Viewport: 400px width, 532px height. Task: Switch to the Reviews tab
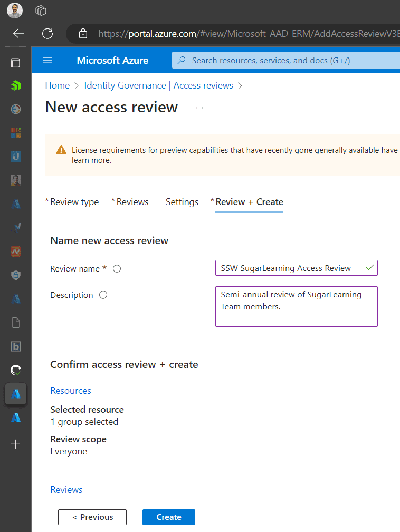point(132,202)
